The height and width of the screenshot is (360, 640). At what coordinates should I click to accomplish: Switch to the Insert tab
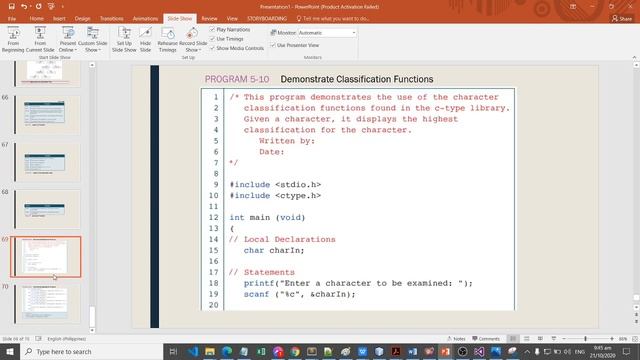click(59, 19)
